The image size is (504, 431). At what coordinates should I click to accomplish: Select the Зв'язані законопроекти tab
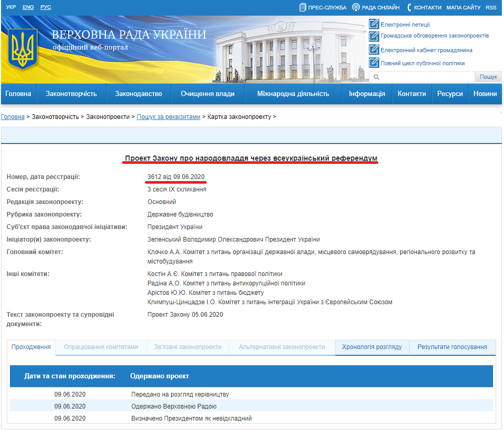(188, 347)
